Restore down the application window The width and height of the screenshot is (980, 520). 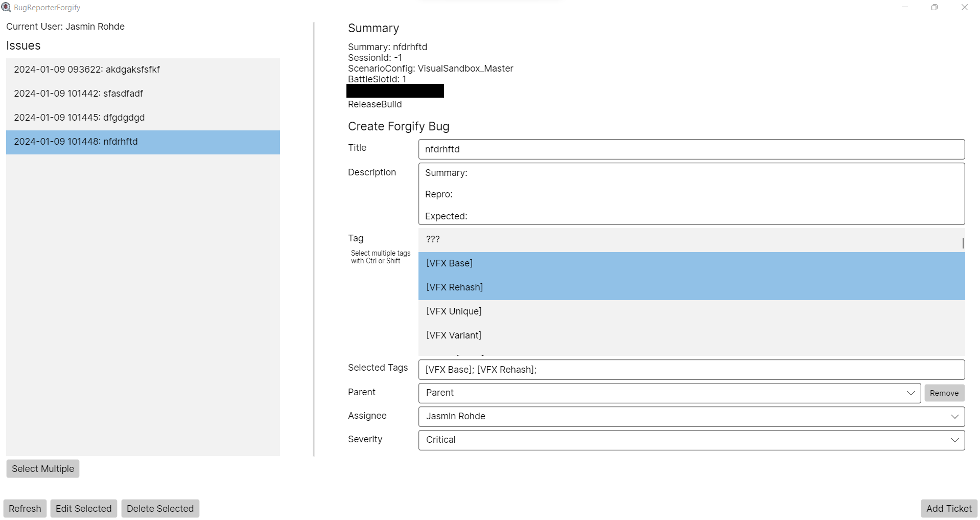coord(934,7)
